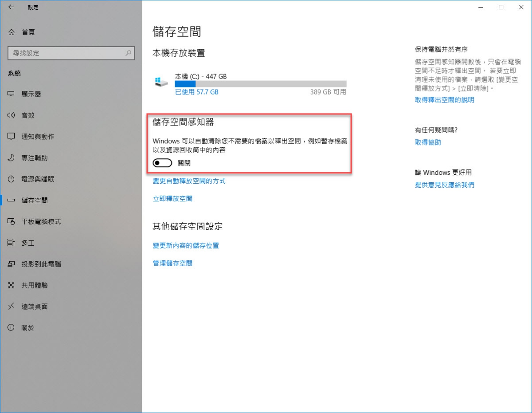Image resolution: width=532 pixels, height=413 pixels.
Task: Click the 投影到此電腦 projection icon
Action: click(x=12, y=264)
